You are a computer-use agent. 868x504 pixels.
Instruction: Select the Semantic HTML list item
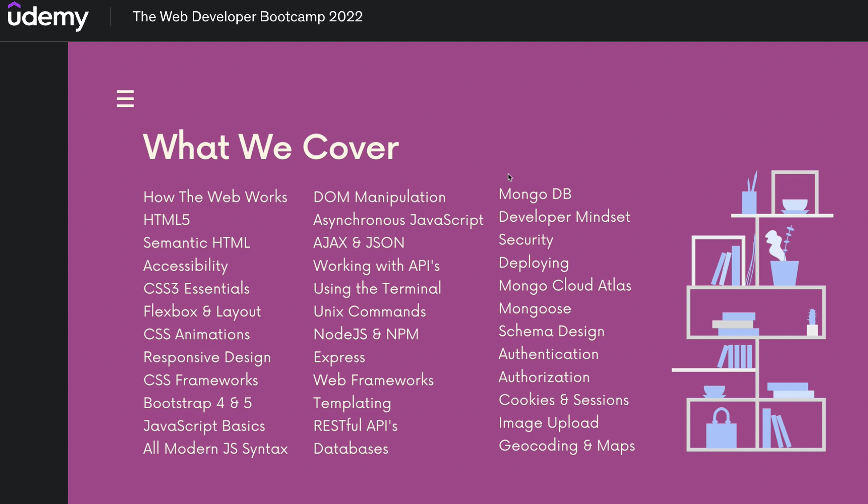click(x=196, y=243)
